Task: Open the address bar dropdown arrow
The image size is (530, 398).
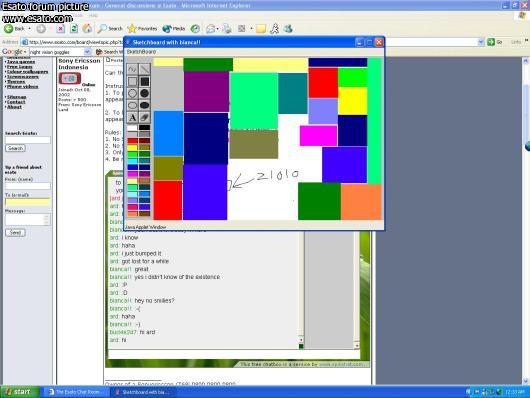Action: click(481, 42)
